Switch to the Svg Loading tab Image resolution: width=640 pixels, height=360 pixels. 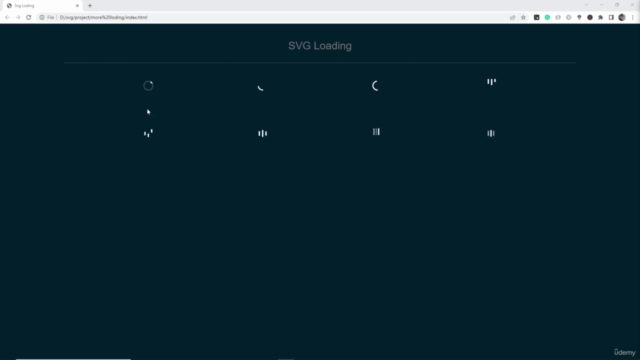tap(42, 6)
